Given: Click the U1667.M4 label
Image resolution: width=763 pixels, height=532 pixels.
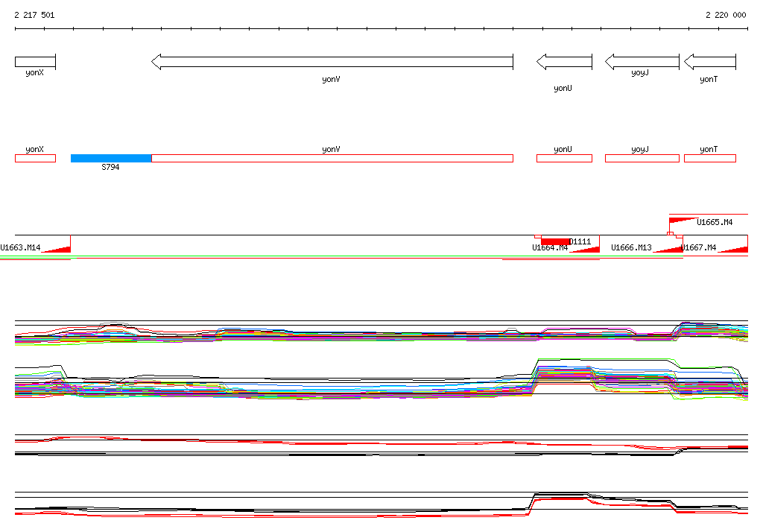Looking at the screenshot, I should tap(699, 248).
